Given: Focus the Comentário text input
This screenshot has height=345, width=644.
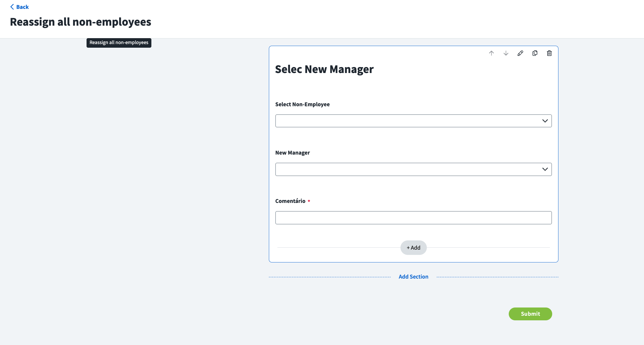Looking at the screenshot, I should pos(413,218).
